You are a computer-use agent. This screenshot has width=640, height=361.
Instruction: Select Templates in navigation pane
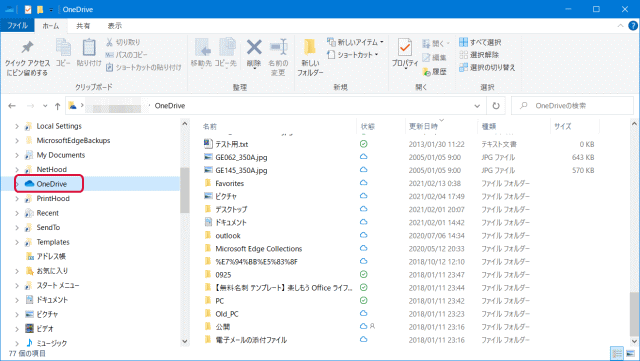coord(53,242)
